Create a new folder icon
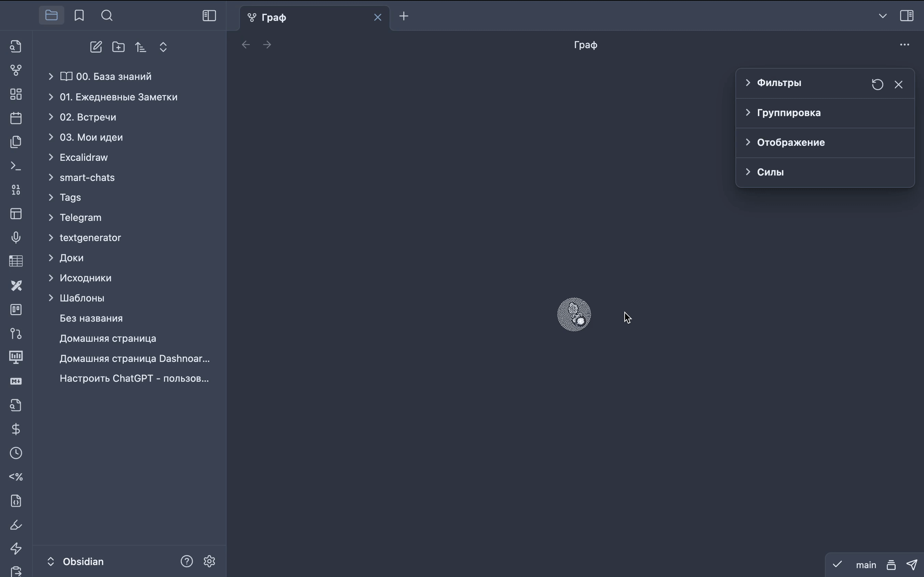This screenshot has width=924, height=577. pos(118,47)
